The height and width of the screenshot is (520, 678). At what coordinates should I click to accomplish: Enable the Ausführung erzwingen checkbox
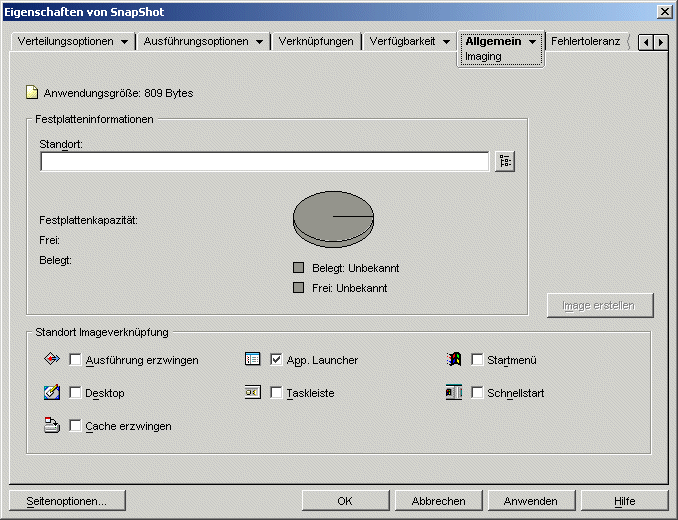pyautogui.click(x=76, y=360)
